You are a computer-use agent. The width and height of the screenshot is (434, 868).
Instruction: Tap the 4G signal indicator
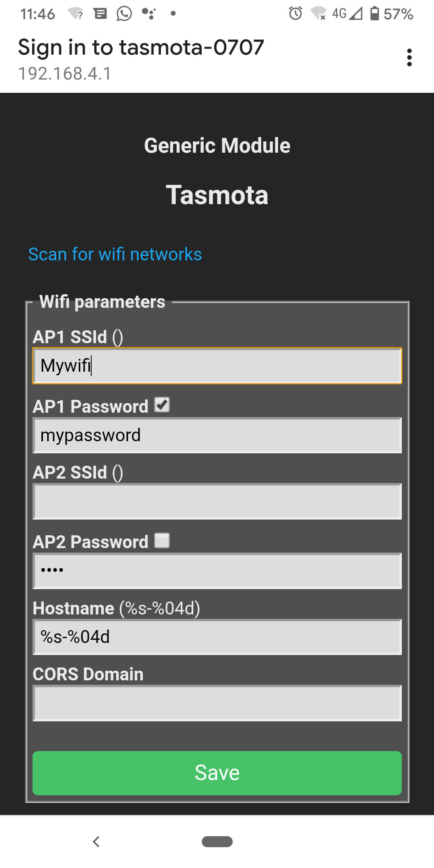tap(340, 14)
